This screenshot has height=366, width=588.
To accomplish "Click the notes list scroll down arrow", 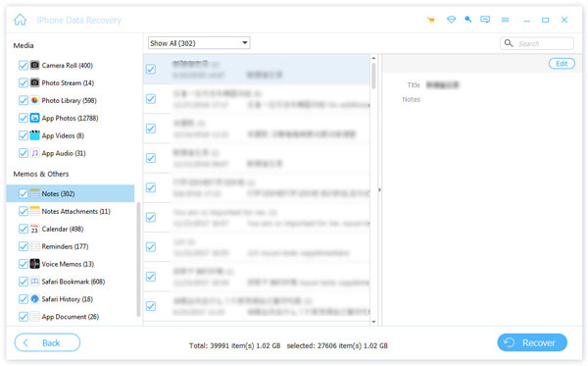I will [x=373, y=322].
